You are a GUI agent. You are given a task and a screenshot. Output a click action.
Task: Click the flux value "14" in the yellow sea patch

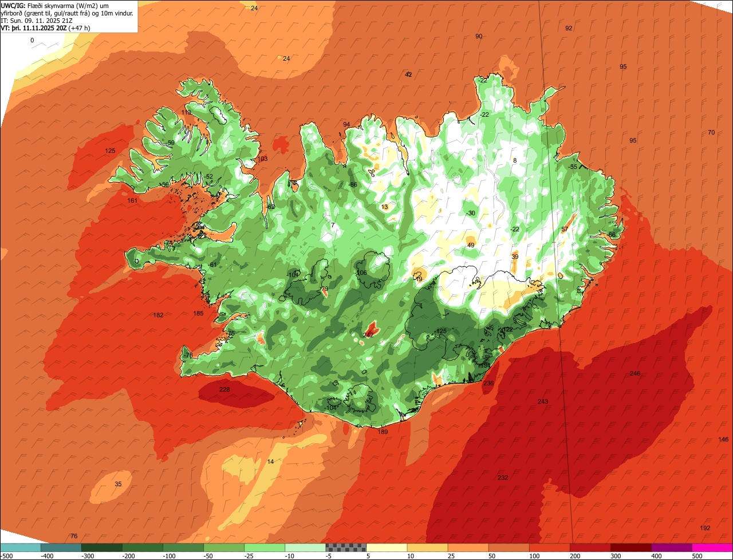point(271,462)
